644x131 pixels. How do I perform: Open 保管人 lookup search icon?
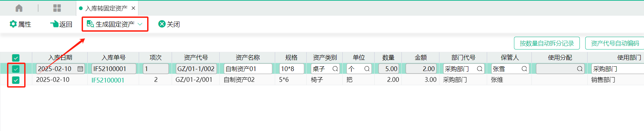(x=524, y=69)
